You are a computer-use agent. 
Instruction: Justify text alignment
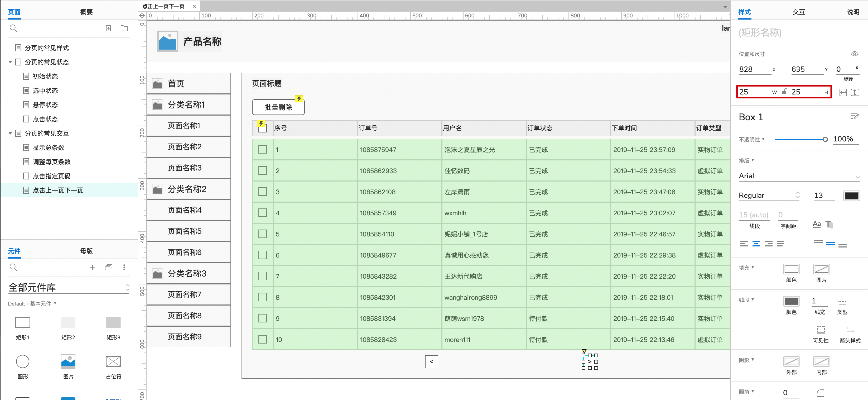[x=780, y=244]
